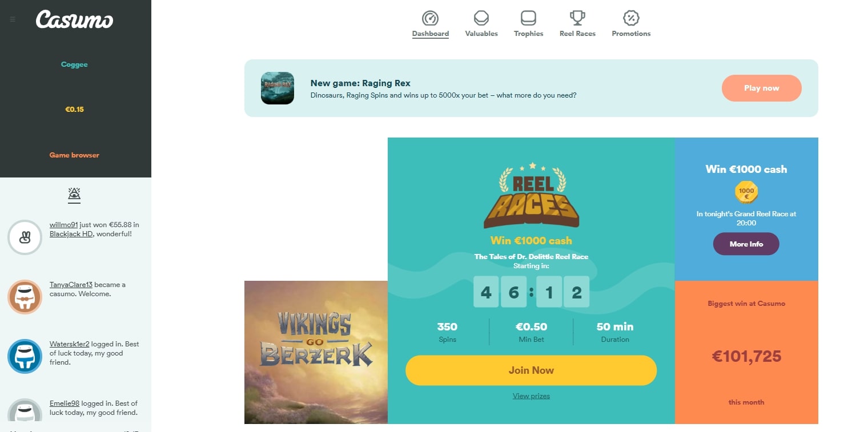This screenshot has width=868, height=432.
Task: Open the Valuables icon
Action: coord(481,18)
